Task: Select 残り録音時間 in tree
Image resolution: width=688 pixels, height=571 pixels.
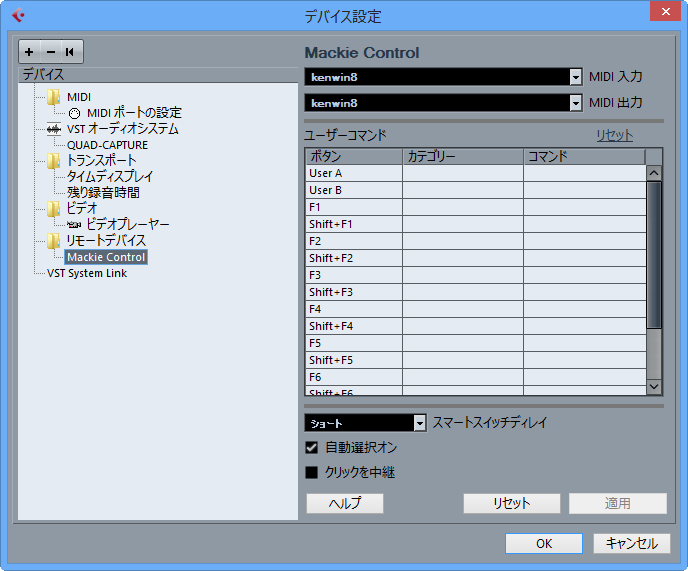Action: coord(103,192)
